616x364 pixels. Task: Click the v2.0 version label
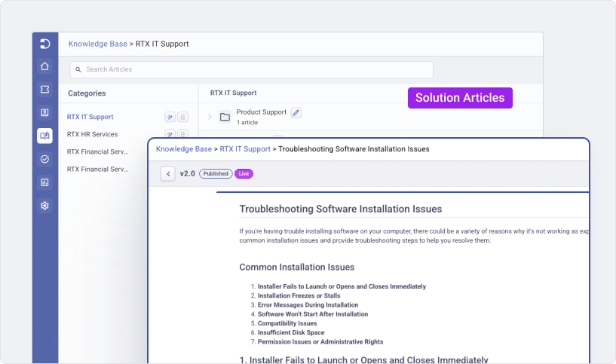click(x=188, y=173)
